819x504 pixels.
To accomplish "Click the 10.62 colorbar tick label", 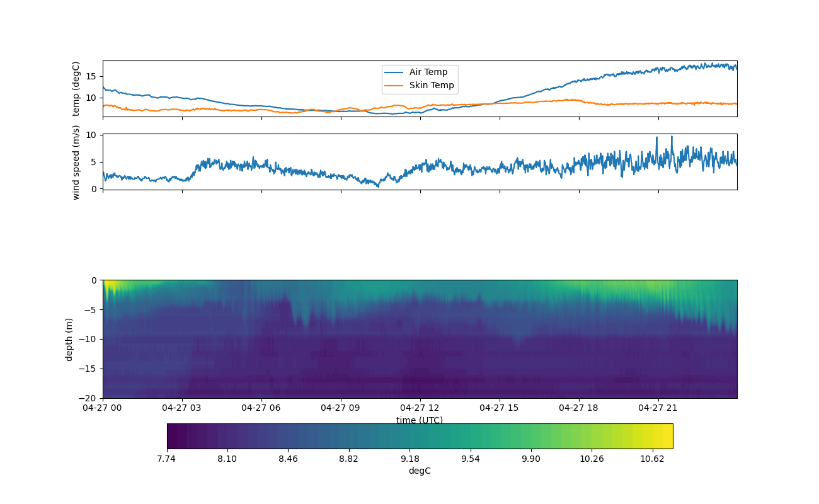I will pyautogui.click(x=652, y=459).
